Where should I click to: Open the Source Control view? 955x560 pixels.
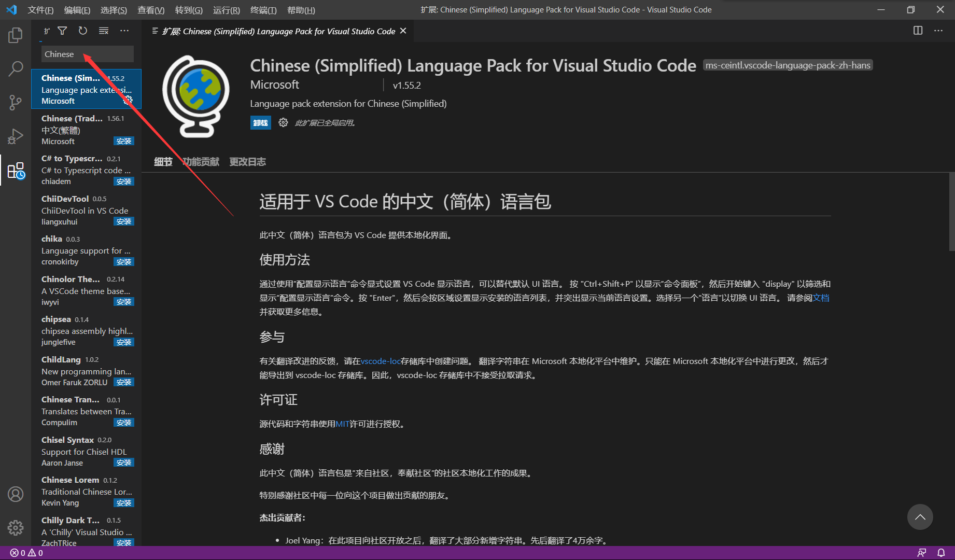16,102
